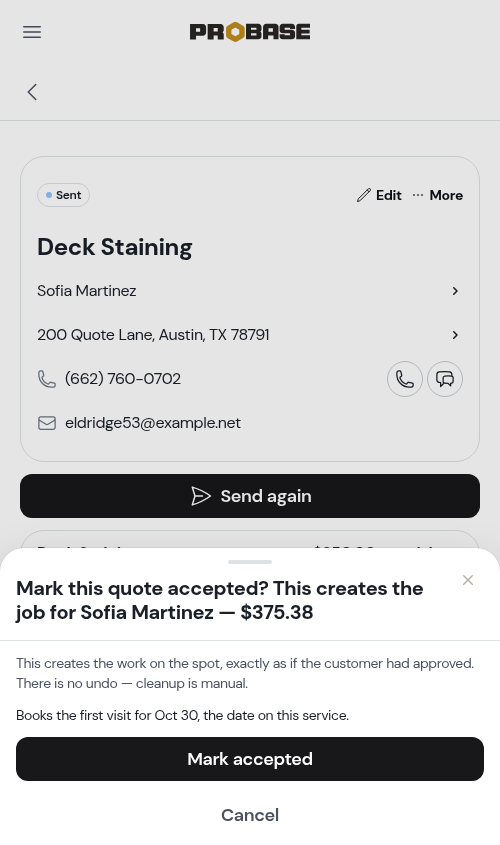Click the paper plane send icon
This screenshot has width=500, height=845.
click(x=200, y=496)
